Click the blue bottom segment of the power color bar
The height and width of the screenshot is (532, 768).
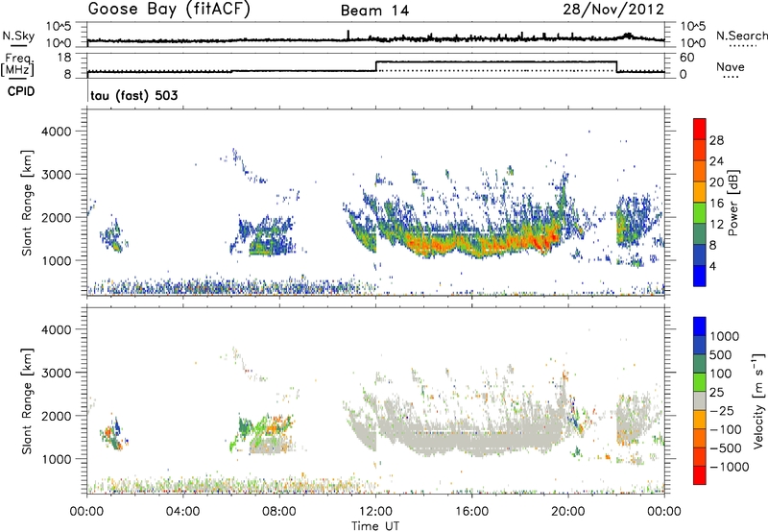pos(700,276)
